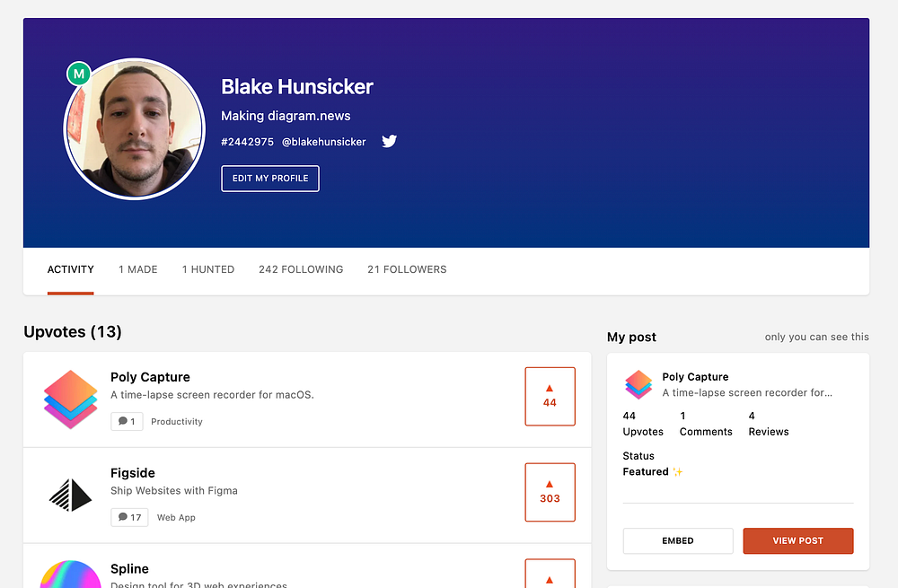This screenshot has height=588, width=898.
Task: Click the 44 Upvotes stat in My post
Action: click(643, 424)
